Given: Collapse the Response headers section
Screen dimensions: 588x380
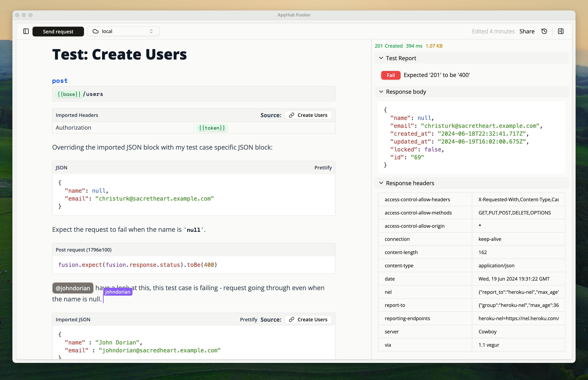Looking at the screenshot, I should coord(381,183).
